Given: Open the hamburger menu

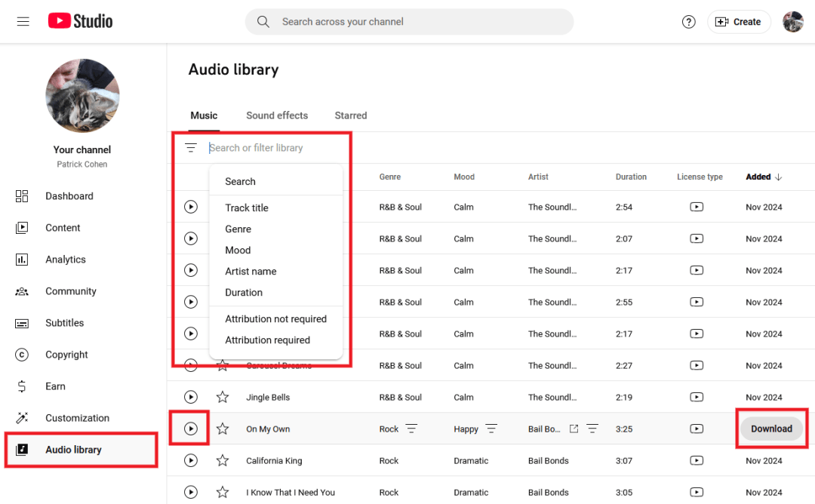Looking at the screenshot, I should point(23,21).
